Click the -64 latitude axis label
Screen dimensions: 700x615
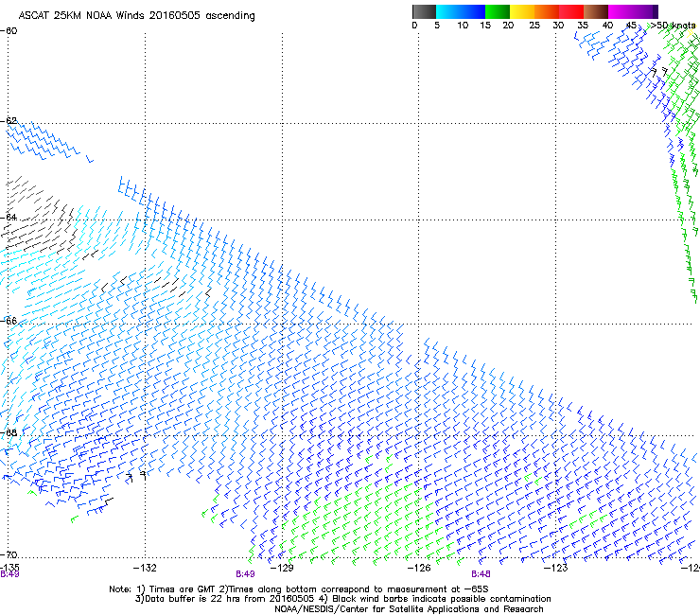coord(9,218)
